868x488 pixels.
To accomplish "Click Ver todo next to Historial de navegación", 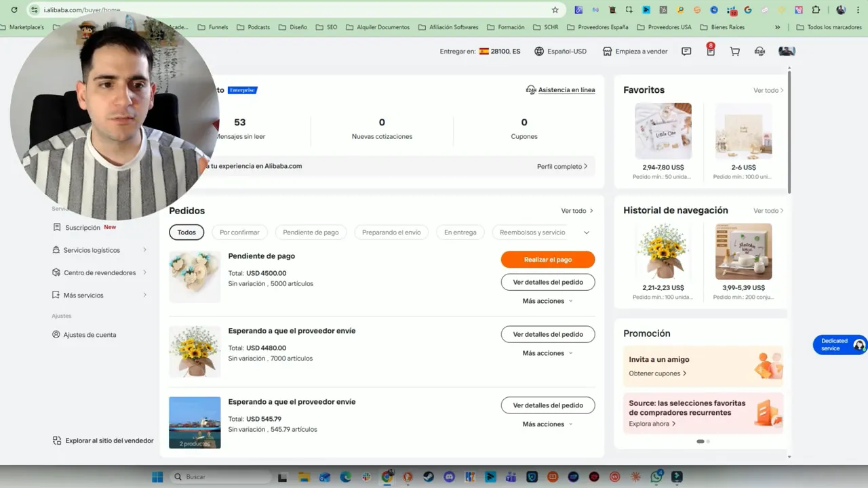I will [x=768, y=211].
